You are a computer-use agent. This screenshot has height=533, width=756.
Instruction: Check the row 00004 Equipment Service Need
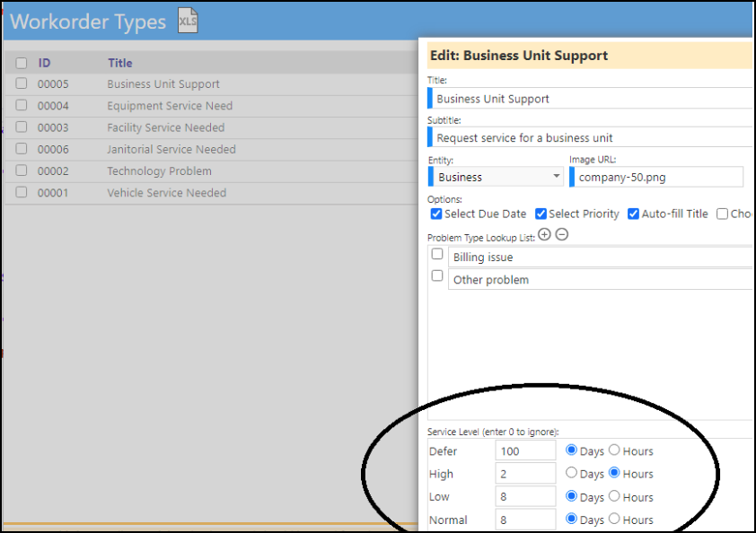pyautogui.click(x=22, y=105)
